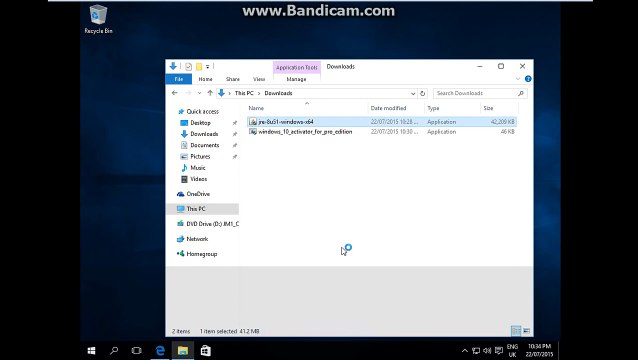Sort by the Name column header

tap(256, 108)
